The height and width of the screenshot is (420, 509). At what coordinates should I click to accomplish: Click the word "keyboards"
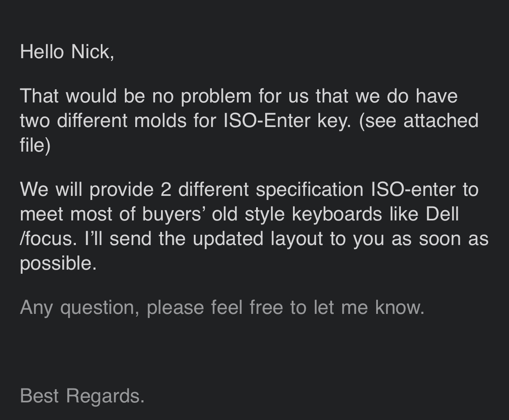pos(336,214)
